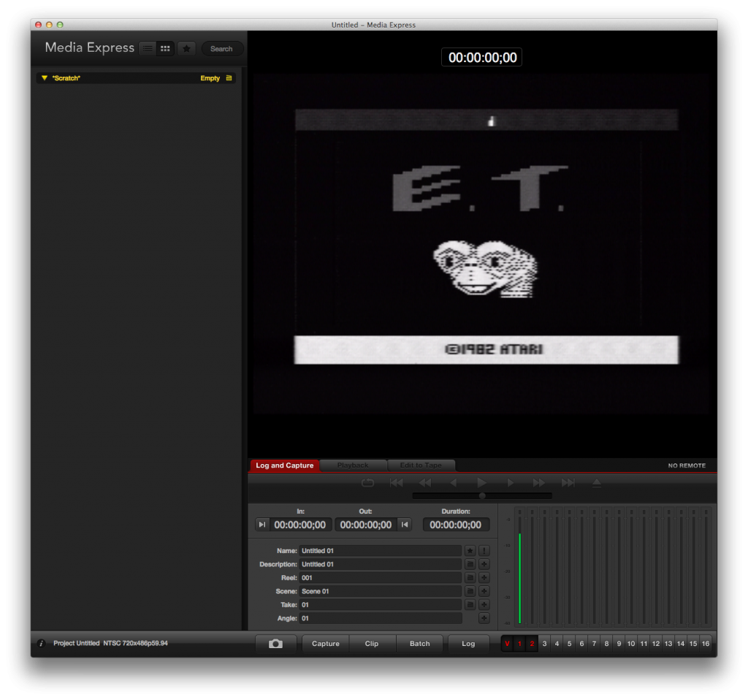Click the Reel field 001
The width and height of the screenshot is (748, 700).
(380, 578)
